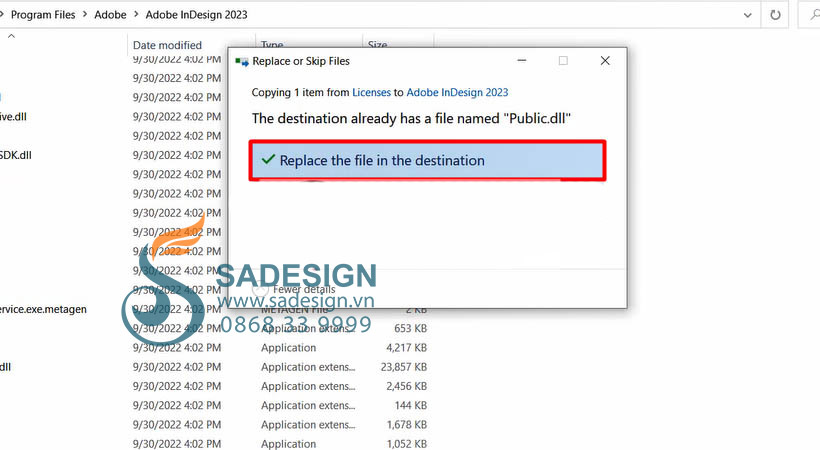Viewport: 820px width, 450px height.
Task: Close the Replace or Skip Files dialog
Action: (605, 61)
